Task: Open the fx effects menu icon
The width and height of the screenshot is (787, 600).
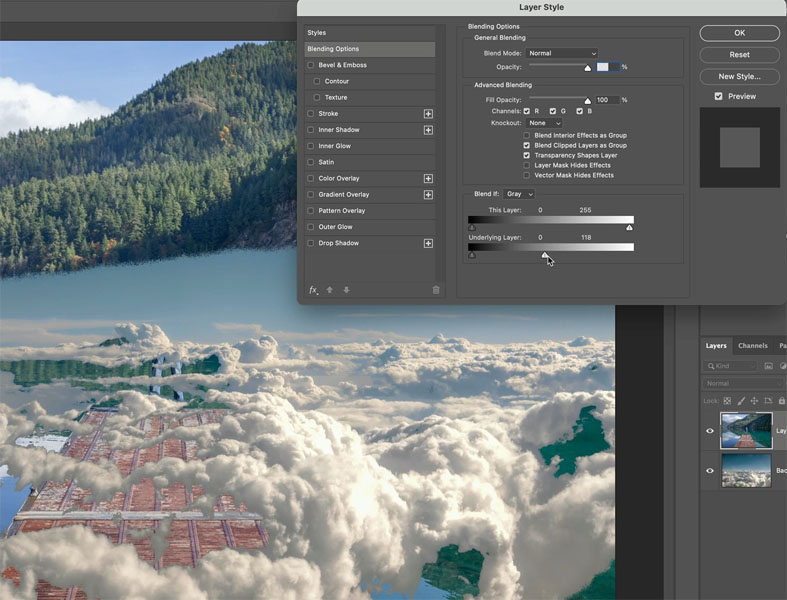Action: [313, 290]
